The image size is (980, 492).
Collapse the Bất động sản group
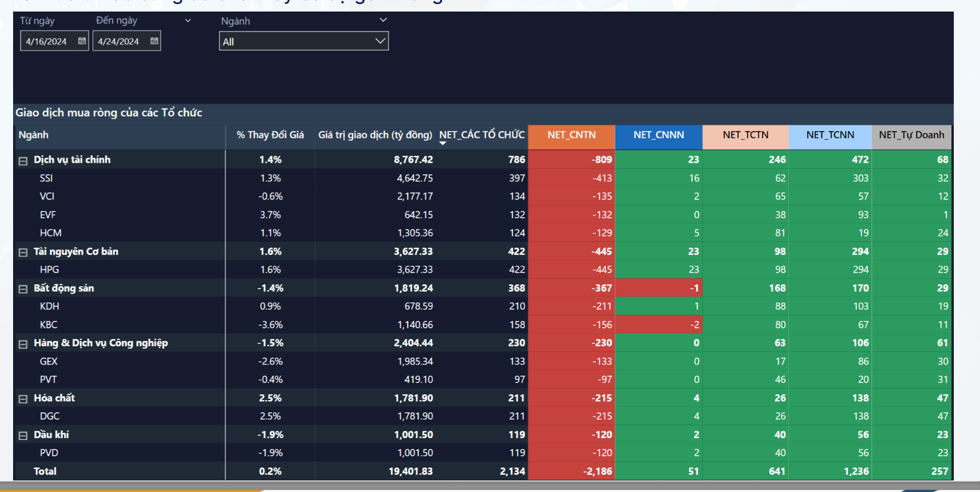coord(23,289)
